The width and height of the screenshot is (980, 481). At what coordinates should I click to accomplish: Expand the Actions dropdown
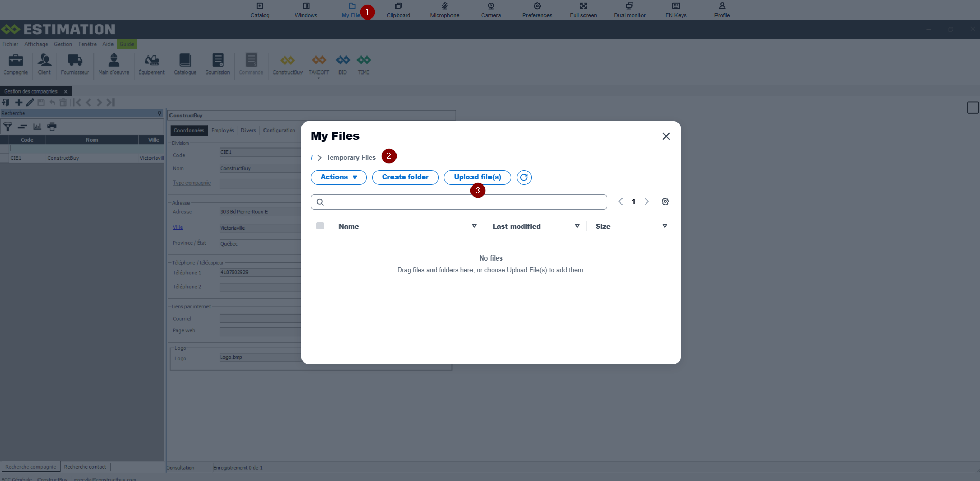pos(338,177)
